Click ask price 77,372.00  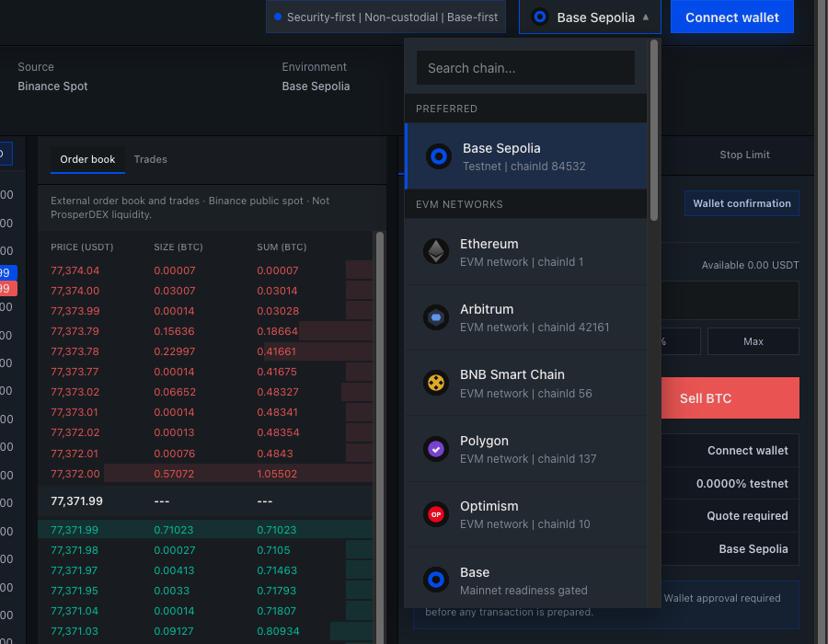click(x=75, y=474)
